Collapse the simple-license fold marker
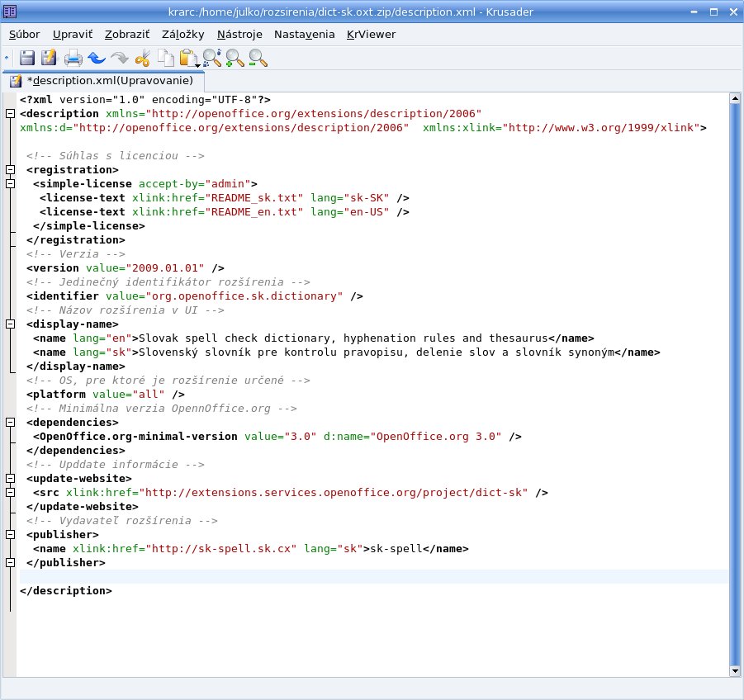Screen dimensions: 744x700 pyautogui.click(x=10, y=184)
